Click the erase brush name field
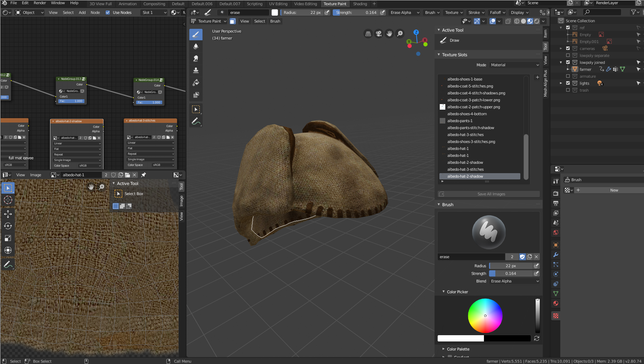Image resolution: width=644 pixels, height=364 pixels. click(x=471, y=257)
